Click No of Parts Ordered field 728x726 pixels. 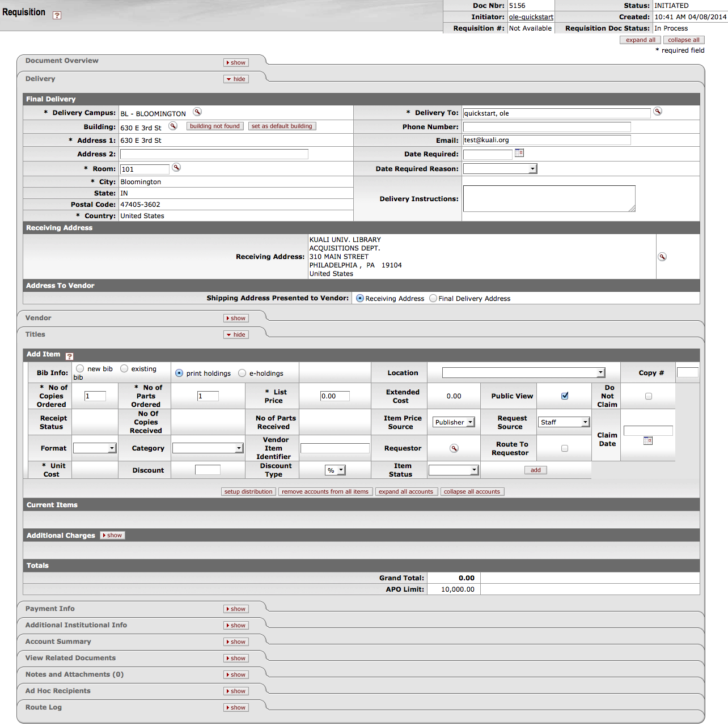tap(208, 396)
